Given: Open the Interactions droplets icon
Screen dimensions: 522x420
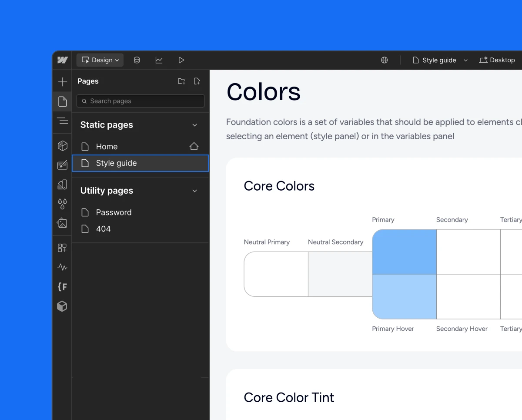Looking at the screenshot, I should pyautogui.click(x=63, y=203).
